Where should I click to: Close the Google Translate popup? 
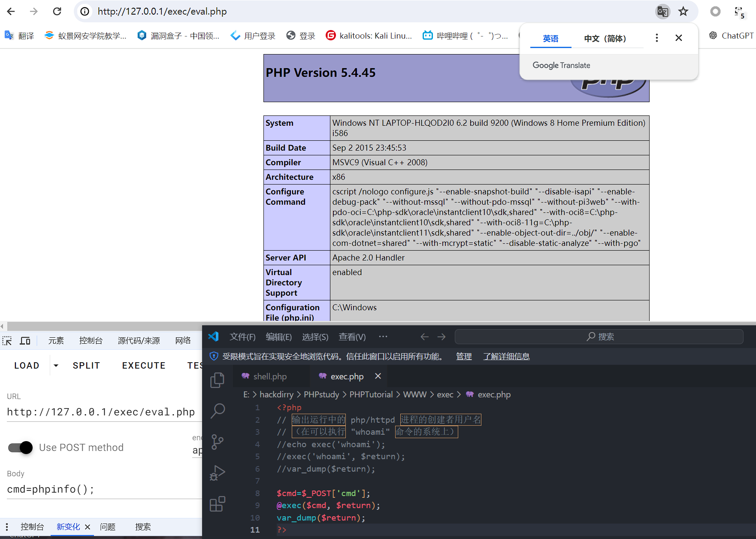pos(679,38)
